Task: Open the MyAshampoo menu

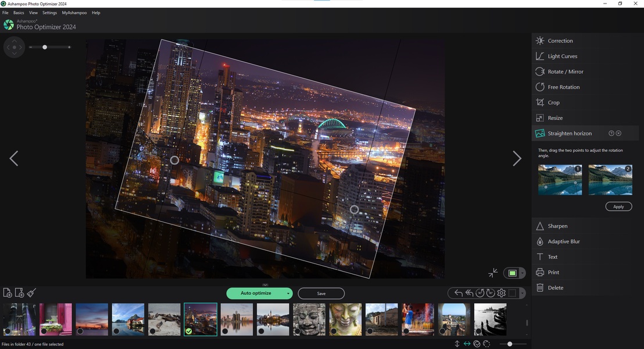Action: click(74, 13)
